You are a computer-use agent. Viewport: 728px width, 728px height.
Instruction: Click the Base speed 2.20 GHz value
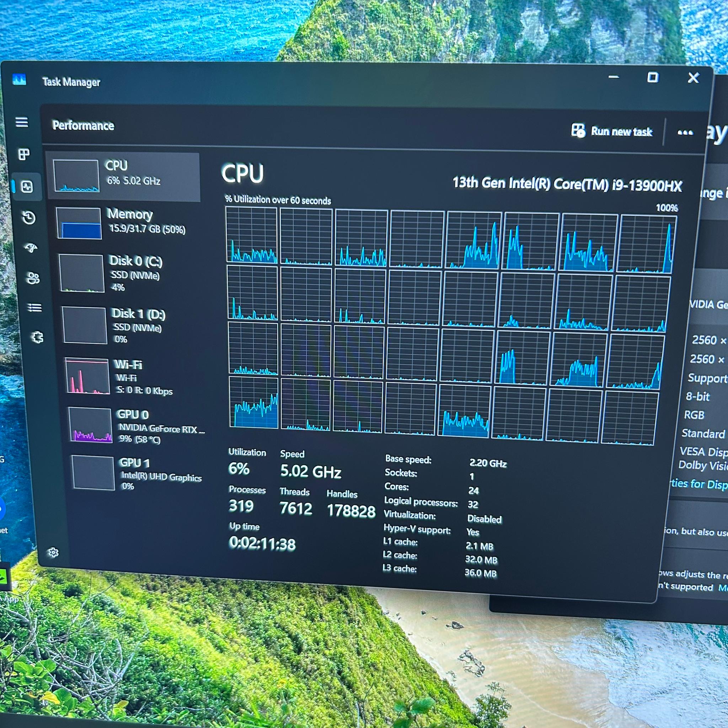[488, 463]
